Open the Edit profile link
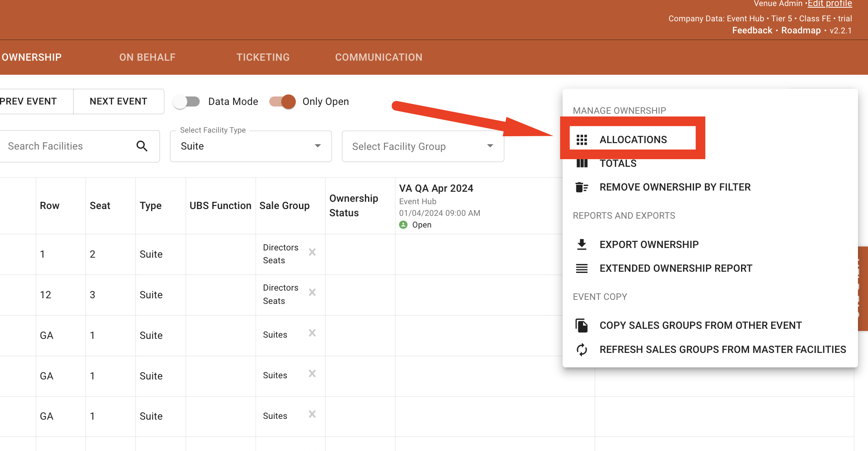Screen dimensions: 868x451 click(830, 4)
